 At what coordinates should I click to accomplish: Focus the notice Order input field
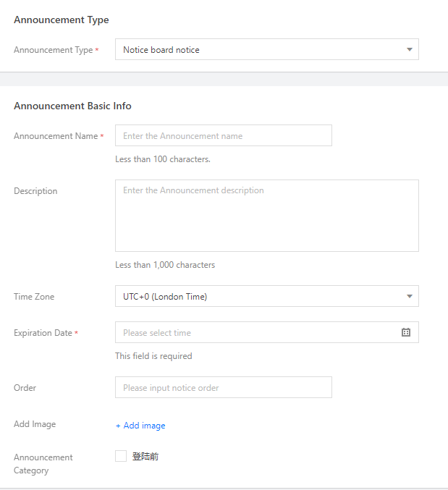point(223,387)
